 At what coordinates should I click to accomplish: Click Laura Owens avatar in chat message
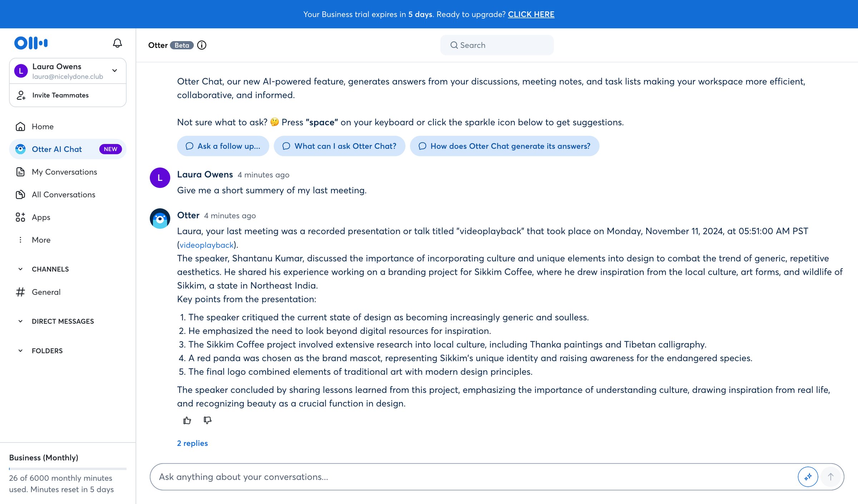(x=160, y=178)
